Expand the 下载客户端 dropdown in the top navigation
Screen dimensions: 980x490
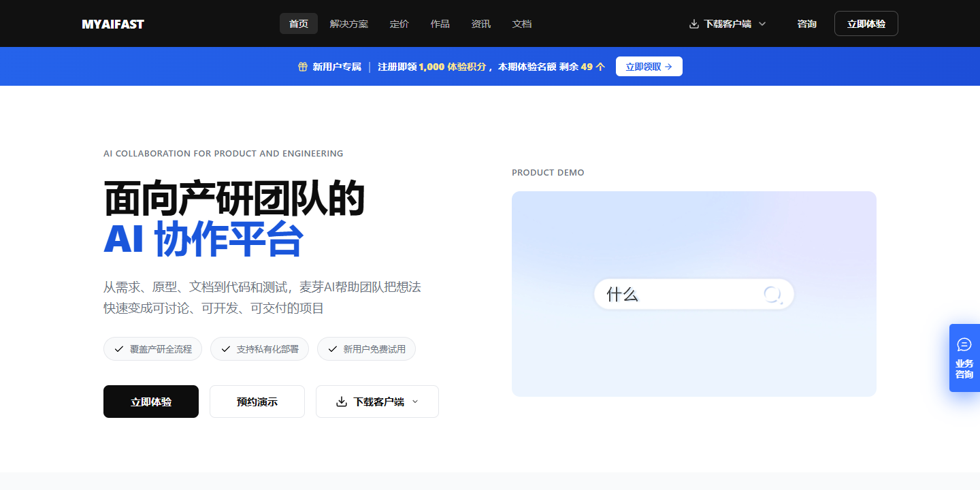762,24
